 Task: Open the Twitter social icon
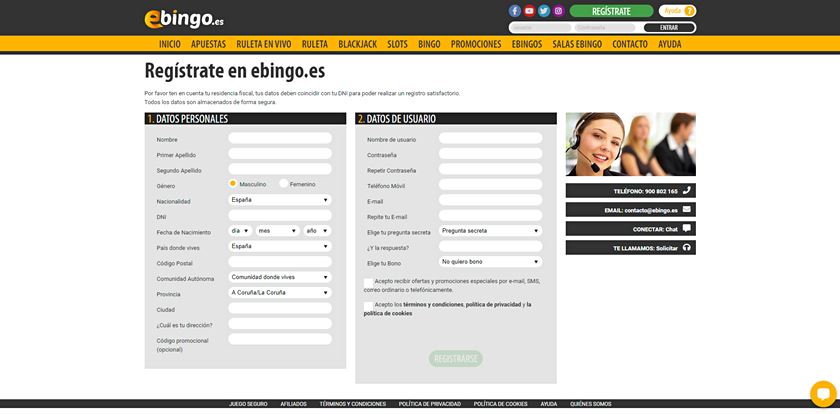click(x=544, y=11)
